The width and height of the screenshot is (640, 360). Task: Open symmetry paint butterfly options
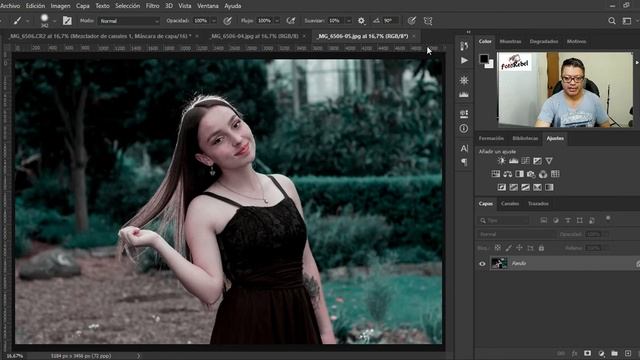tap(428, 20)
